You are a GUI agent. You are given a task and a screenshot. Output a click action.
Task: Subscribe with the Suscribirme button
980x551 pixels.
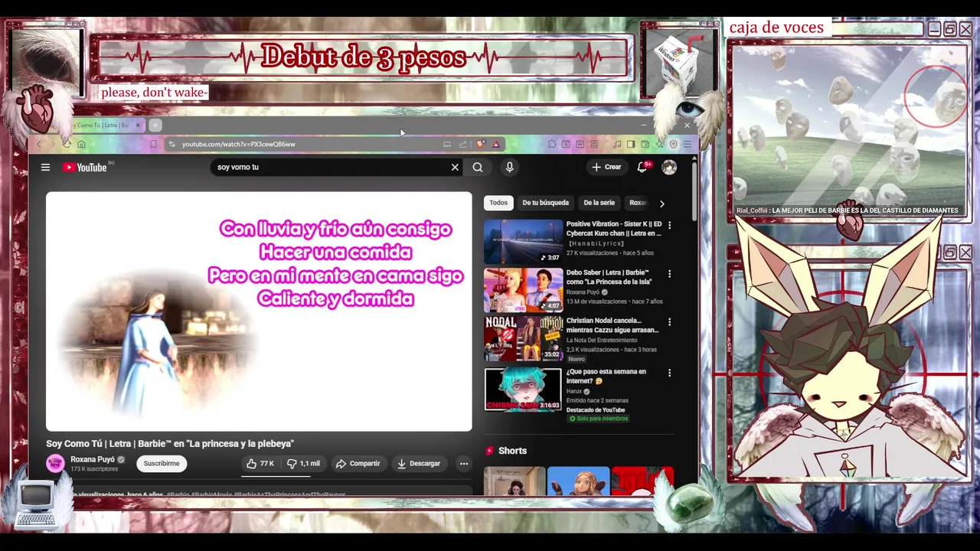click(162, 463)
